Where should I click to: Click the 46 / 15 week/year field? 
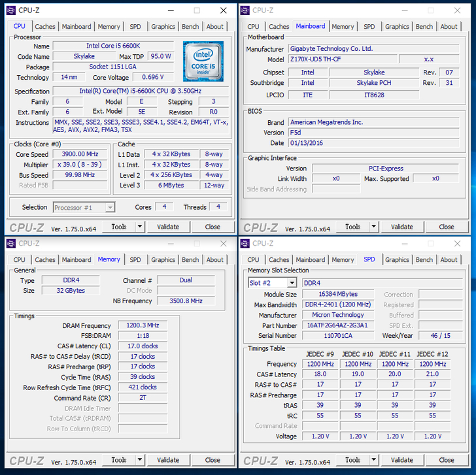click(441, 336)
